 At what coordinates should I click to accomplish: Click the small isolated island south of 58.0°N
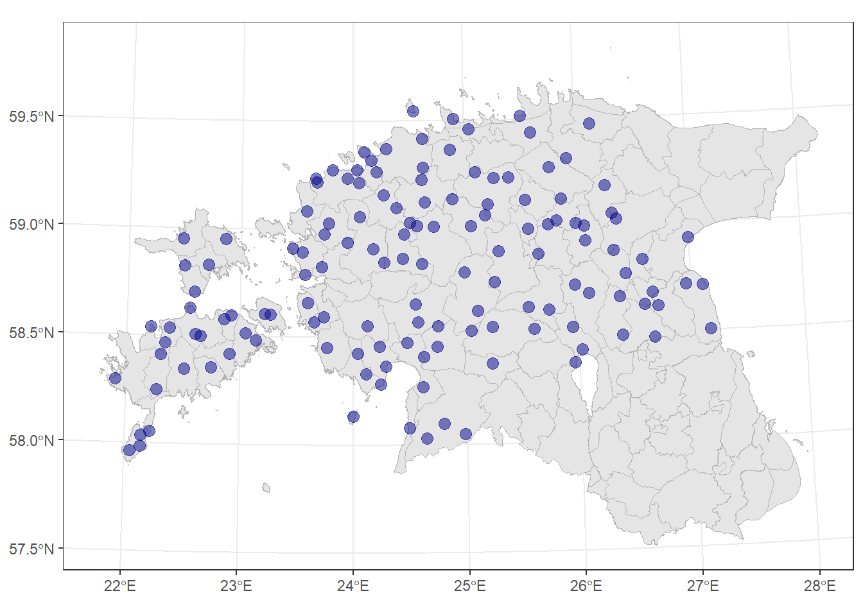(266, 488)
